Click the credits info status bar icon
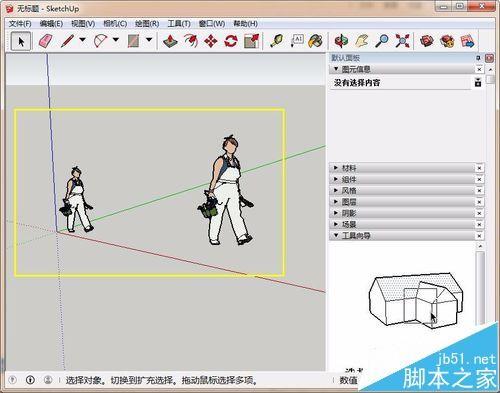500x393 pixels. (x=30, y=380)
